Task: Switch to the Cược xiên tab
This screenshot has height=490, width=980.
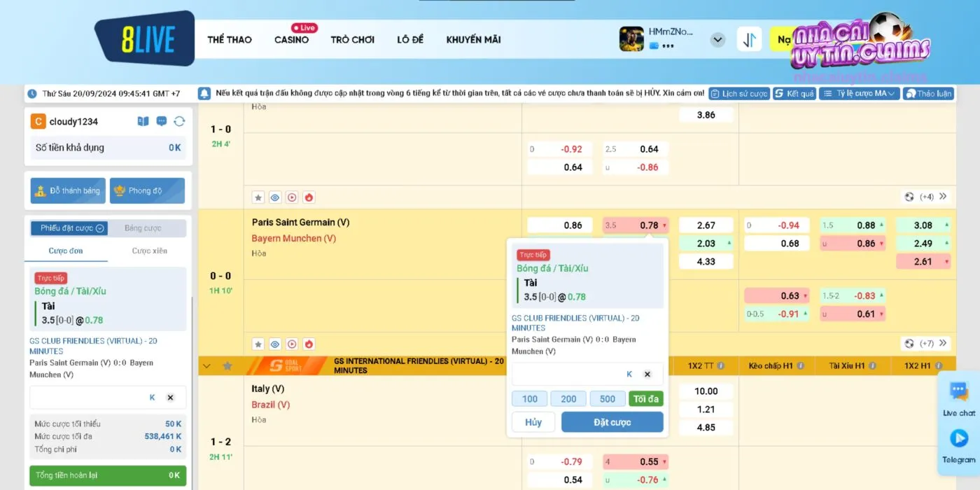Action: coord(150,251)
